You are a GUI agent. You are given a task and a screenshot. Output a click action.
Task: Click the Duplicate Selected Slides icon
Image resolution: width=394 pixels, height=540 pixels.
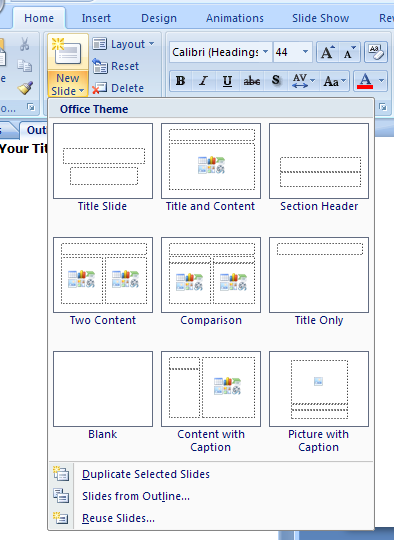(61, 474)
